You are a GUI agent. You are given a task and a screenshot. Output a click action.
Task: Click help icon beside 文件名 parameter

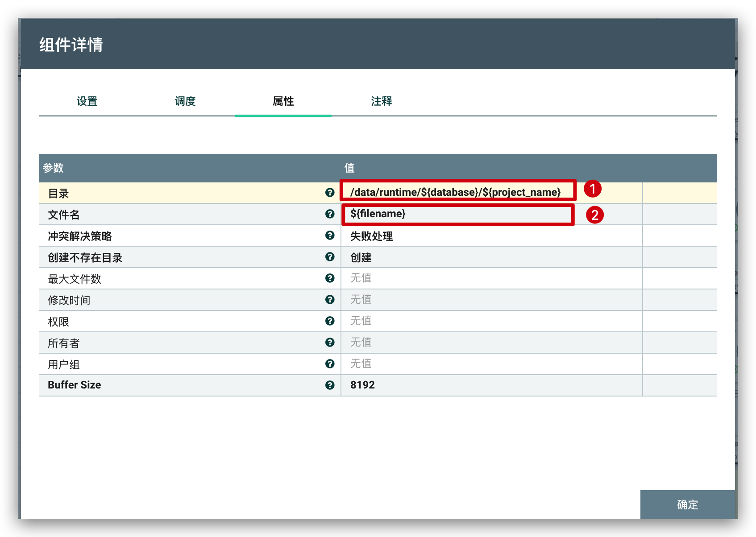pos(330,214)
